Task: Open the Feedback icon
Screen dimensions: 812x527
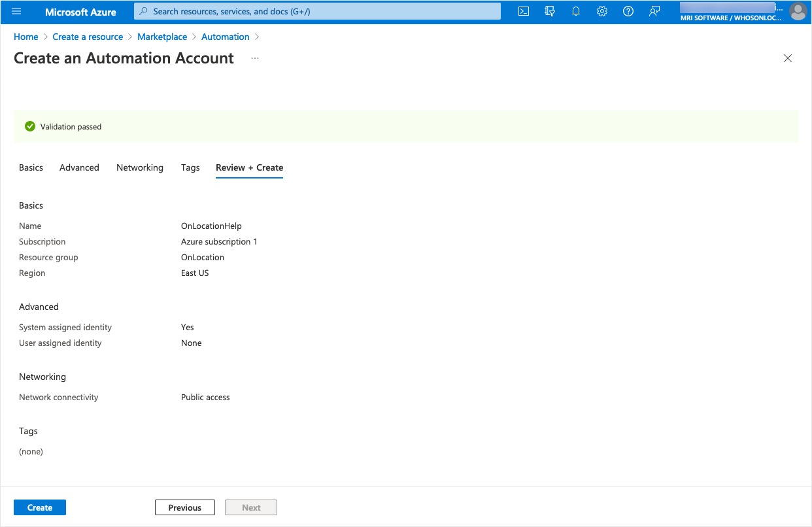Action: [654, 11]
